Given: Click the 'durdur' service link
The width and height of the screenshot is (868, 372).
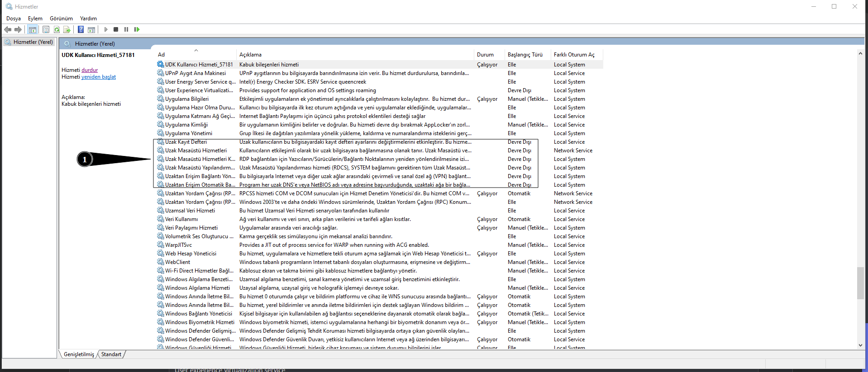Looking at the screenshot, I should tap(90, 70).
